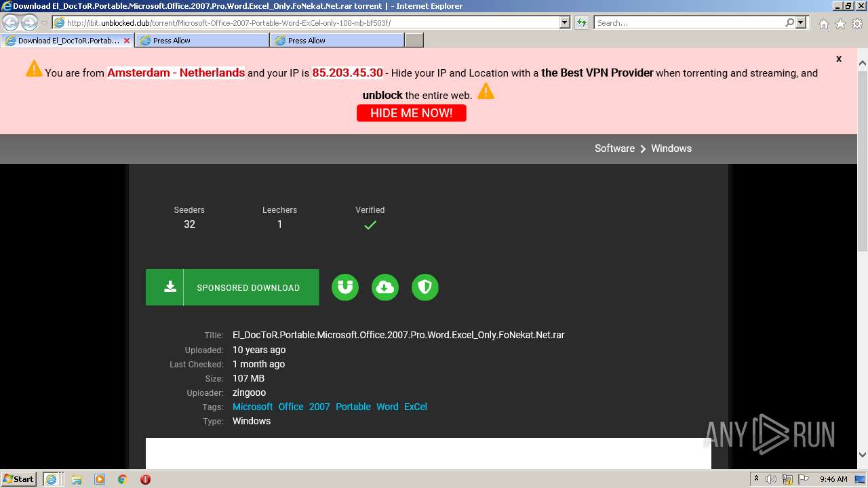
Task: Switch to the first Press Allow tab
Action: click(x=202, y=41)
